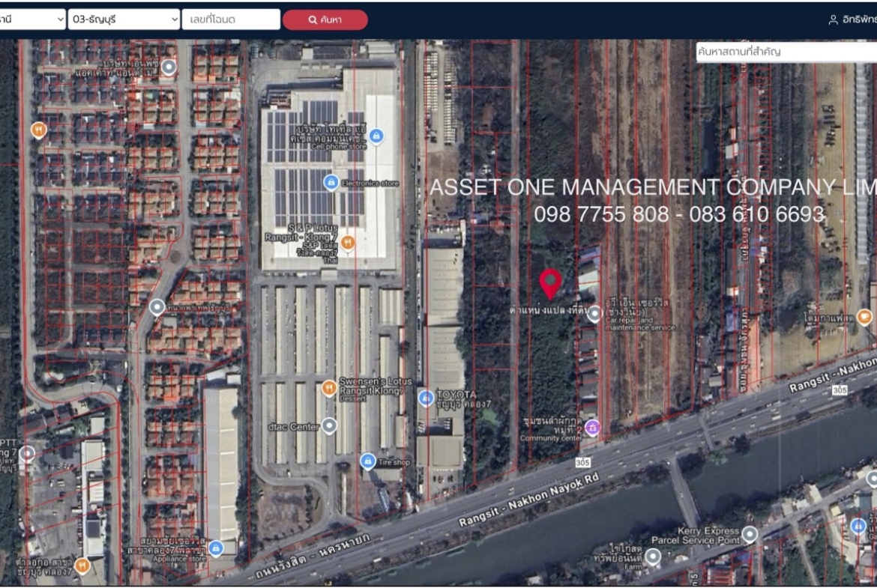Select the Tire shop map marker

[367, 461]
